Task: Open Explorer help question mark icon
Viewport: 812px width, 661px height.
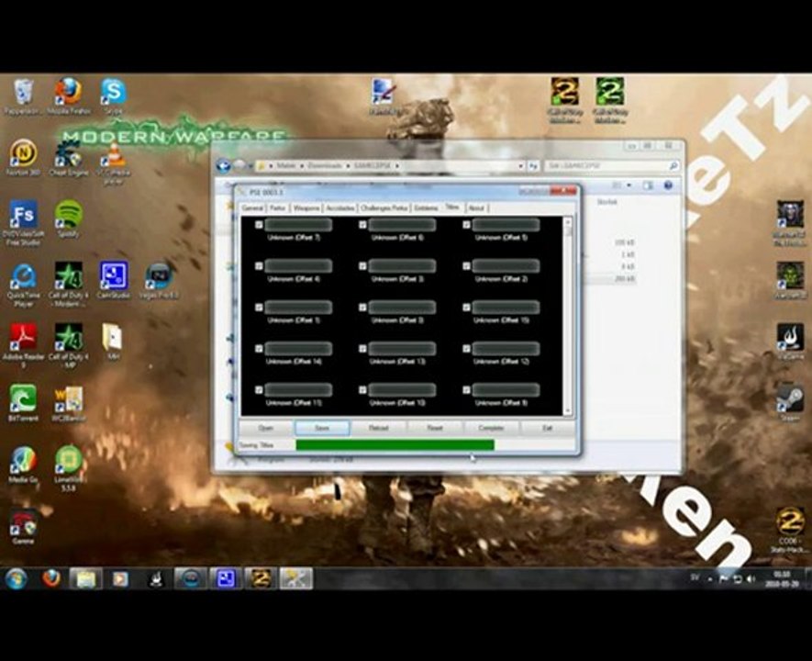Action: click(x=668, y=185)
